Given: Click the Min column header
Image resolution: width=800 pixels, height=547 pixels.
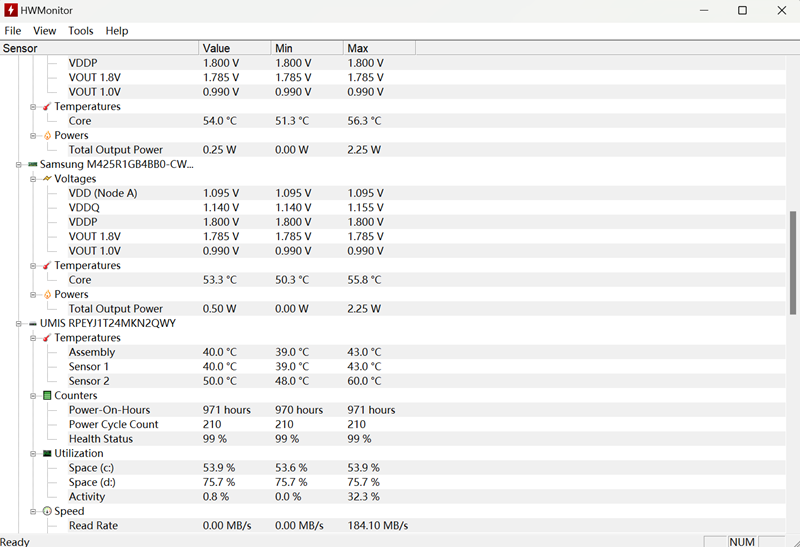Looking at the screenshot, I should (x=306, y=48).
